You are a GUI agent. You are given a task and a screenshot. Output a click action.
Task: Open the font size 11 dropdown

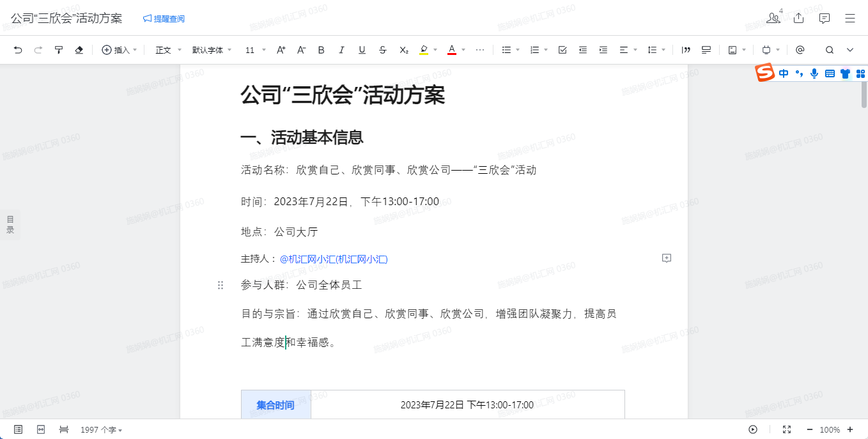pyautogui.click(x=254, y=50)
